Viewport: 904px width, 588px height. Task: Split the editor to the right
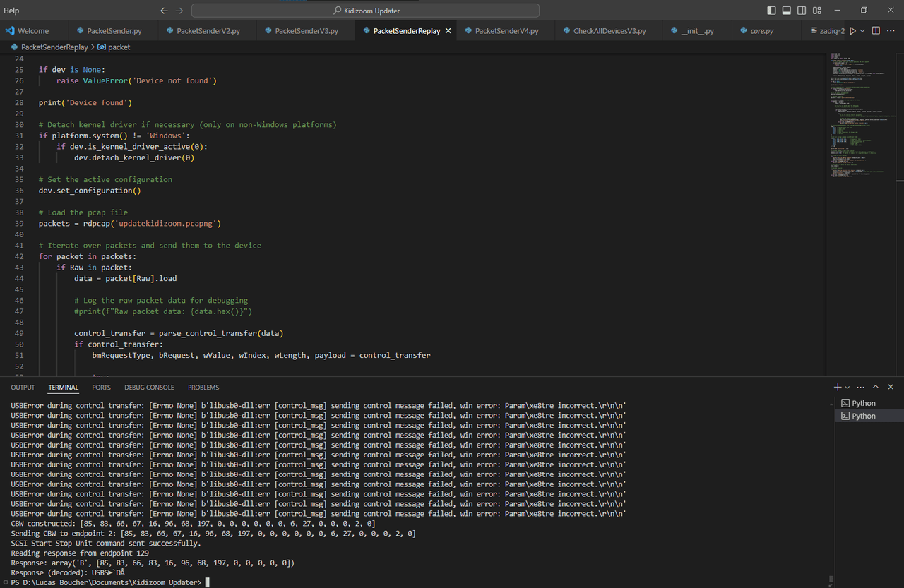(x=876, y=31)
